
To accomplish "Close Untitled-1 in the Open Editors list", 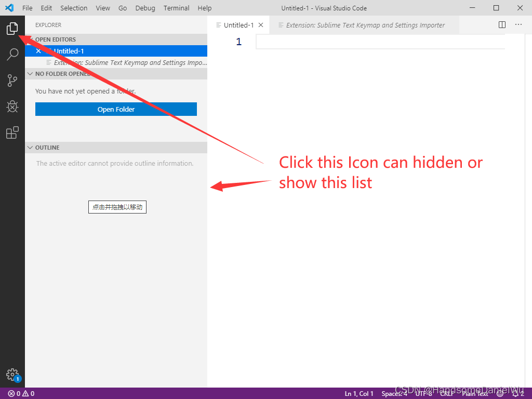I will pyautogui.click(x=38, y=51).
